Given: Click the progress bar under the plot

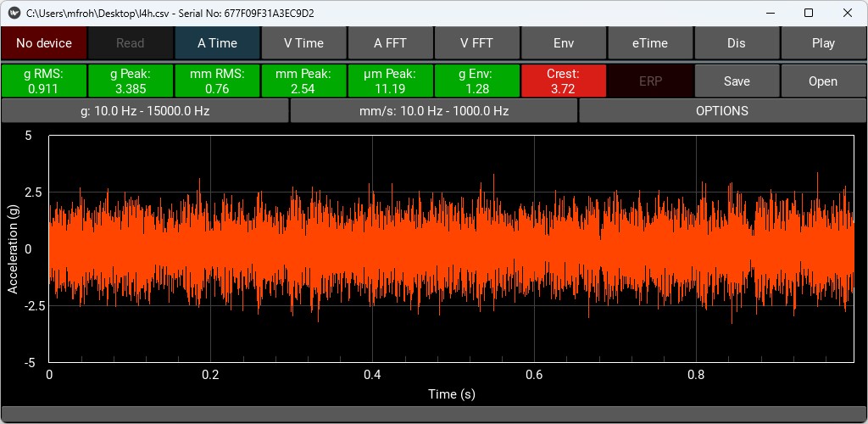Looking at the screenshot, I should 433,414.
